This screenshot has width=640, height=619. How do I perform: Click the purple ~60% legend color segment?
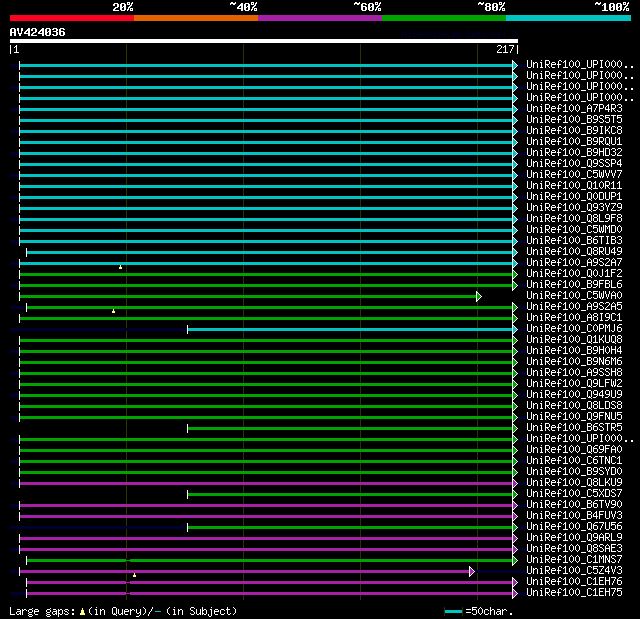click(x=320, y=18)
